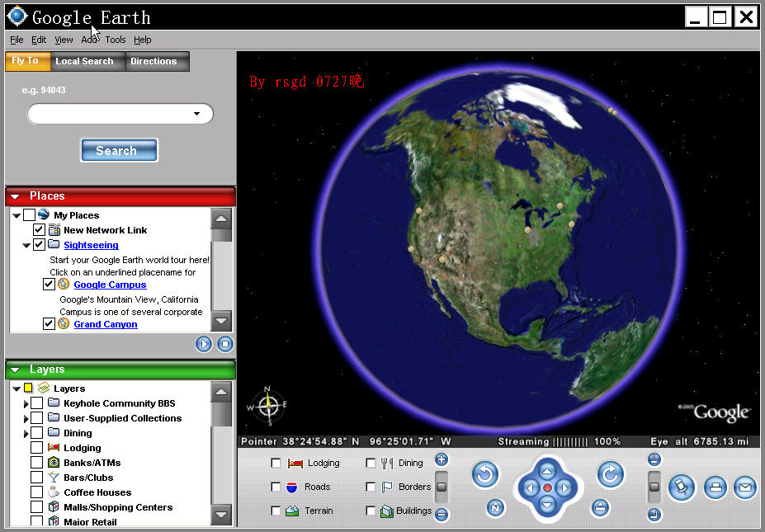765x532 pixels.
Task: Tilt down using bottom tilt icon
Action: coord(654,514)
